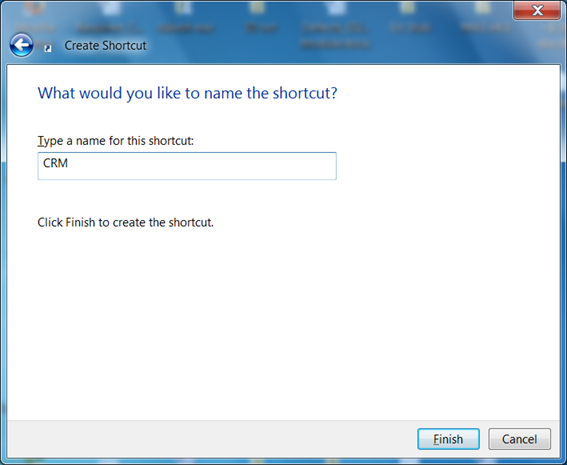The width and height of the screenshot is (567, 465).
Task: Click the "Type a name for this shortcut" label
Action: pyautogui.click(x=116, y=141)
